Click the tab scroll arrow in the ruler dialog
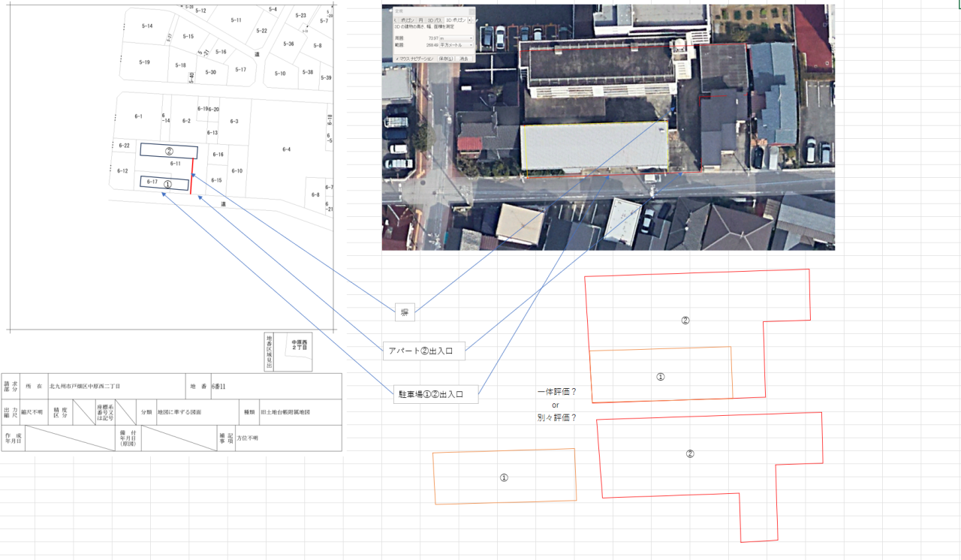 pos(470,20)
